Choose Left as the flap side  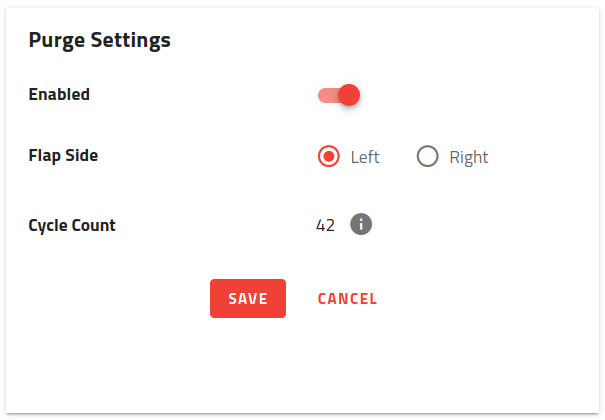point(328,157)
